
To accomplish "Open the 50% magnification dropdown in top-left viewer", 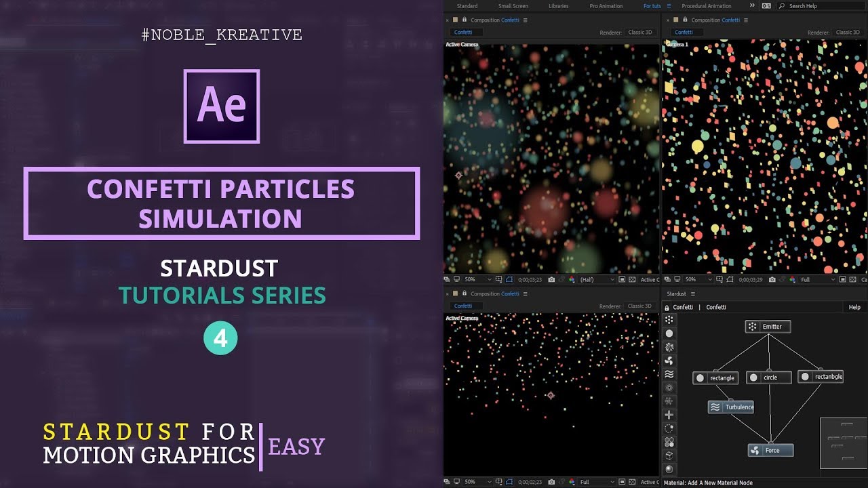I will pyautogui.click(x=488, y=279).
